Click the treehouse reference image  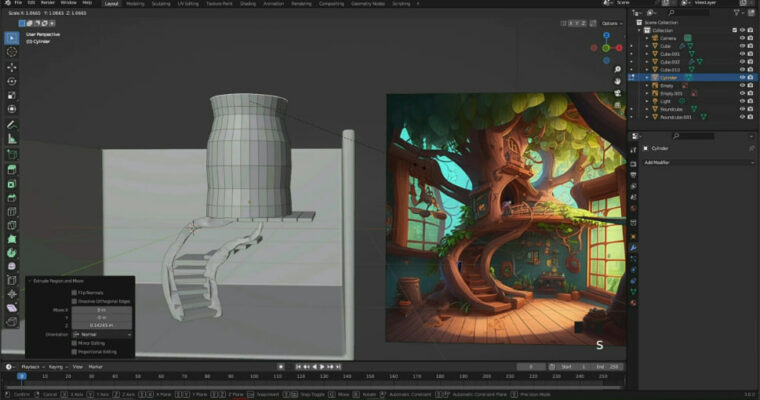tap(506, 219)
